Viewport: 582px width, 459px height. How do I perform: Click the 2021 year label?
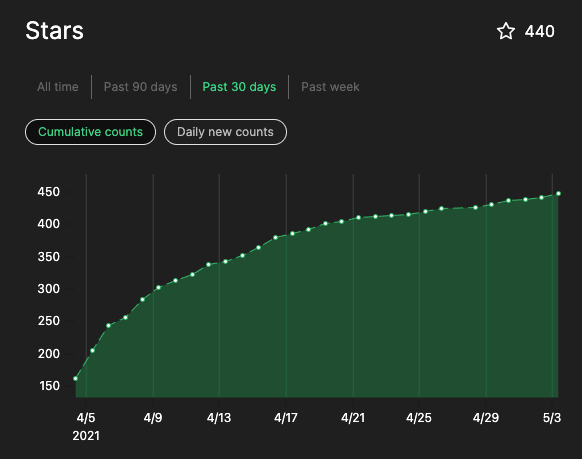pos(86,436)
